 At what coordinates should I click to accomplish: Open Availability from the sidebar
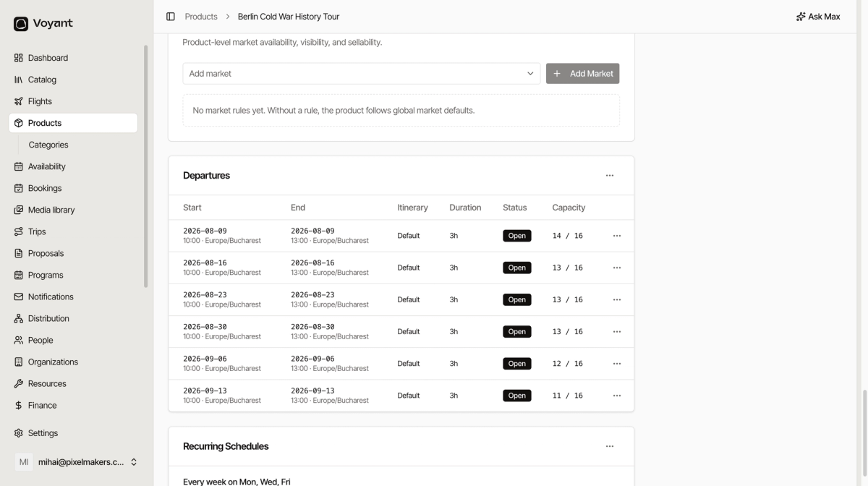[73, 166]
